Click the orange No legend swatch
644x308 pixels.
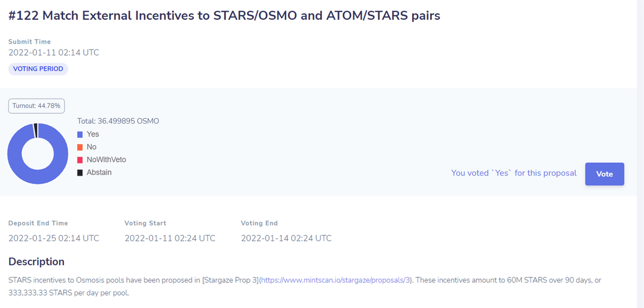(x=80, y=147)
